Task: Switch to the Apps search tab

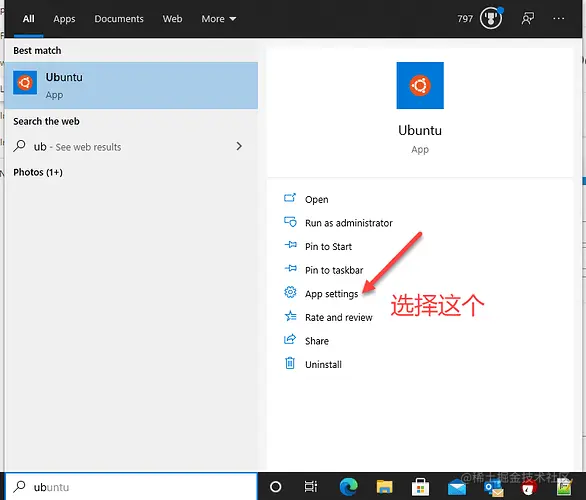Action: (64, 19)
